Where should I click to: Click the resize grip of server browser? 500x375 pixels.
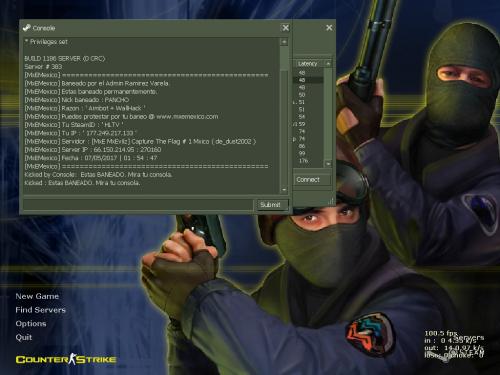[331, 201]
